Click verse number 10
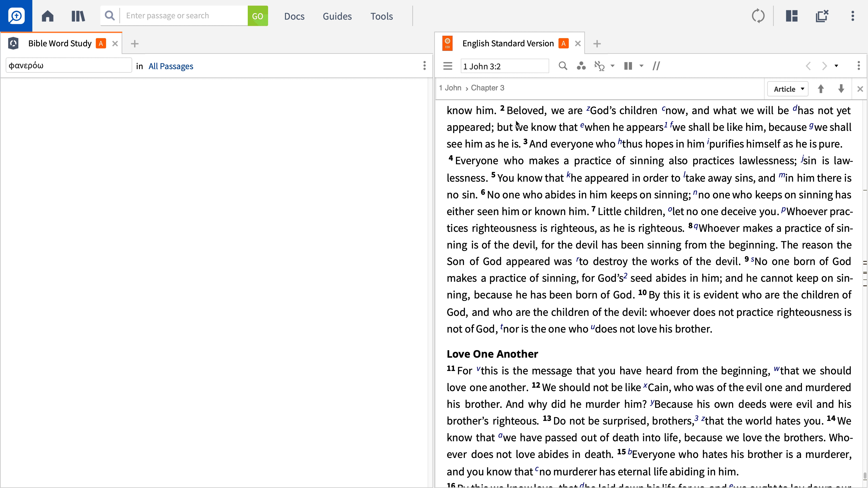The width and height of the screenshot is (868, 488). (642, 293)
